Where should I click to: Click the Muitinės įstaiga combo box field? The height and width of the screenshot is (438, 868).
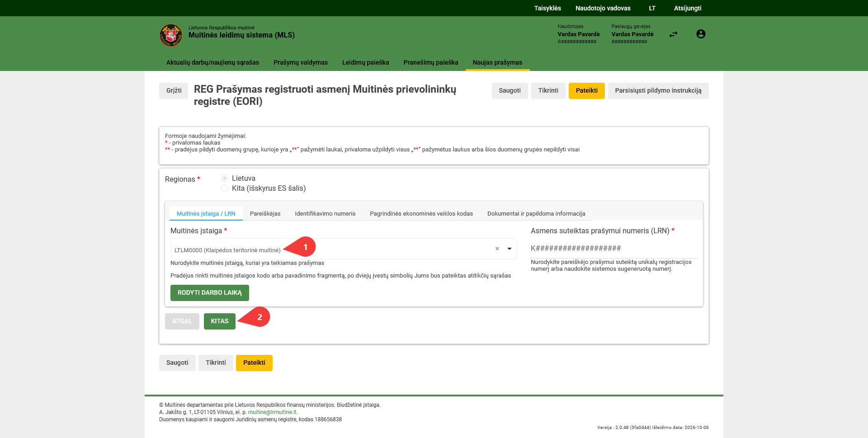(344, 249)
